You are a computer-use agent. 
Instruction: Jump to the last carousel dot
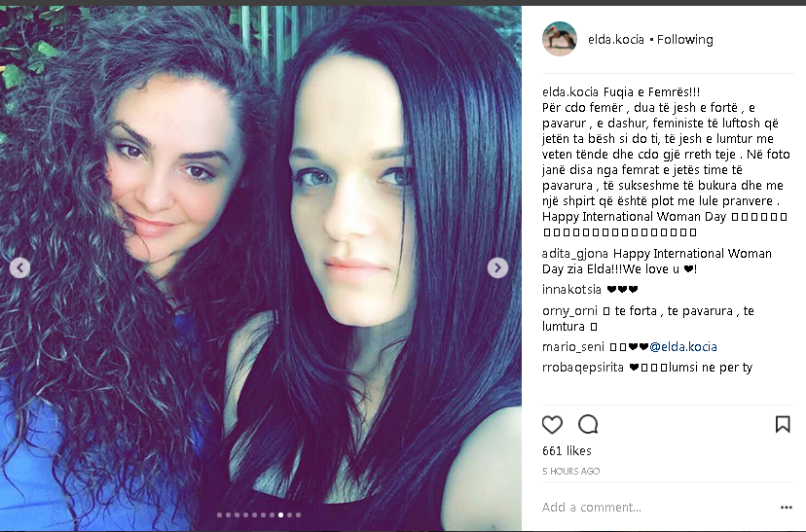[298, 514]
